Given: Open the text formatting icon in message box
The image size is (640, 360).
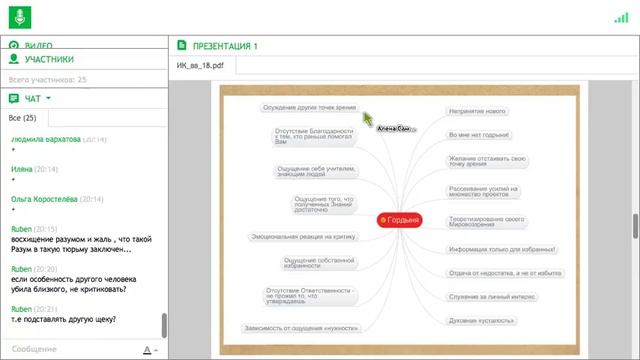Looking at the screenshot, I should point(147,350).
